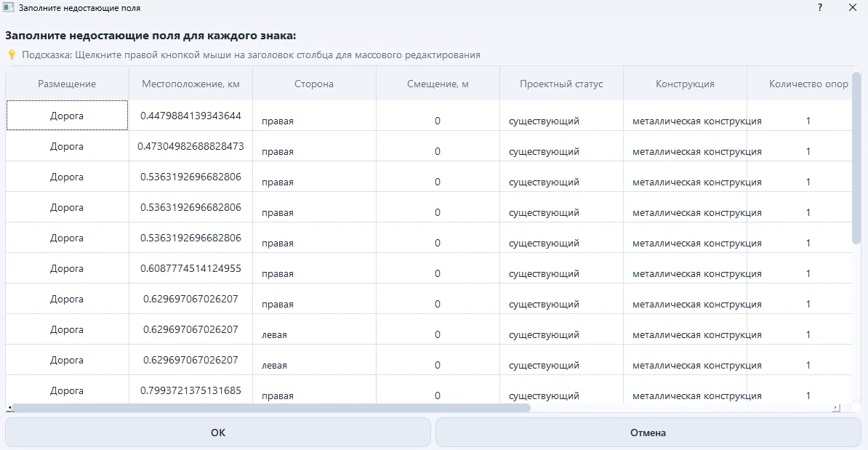Image resolution: width=868 pixels, height=450 pixels.
Task: Click the Конструкция column header
Action: click(685, 84)
